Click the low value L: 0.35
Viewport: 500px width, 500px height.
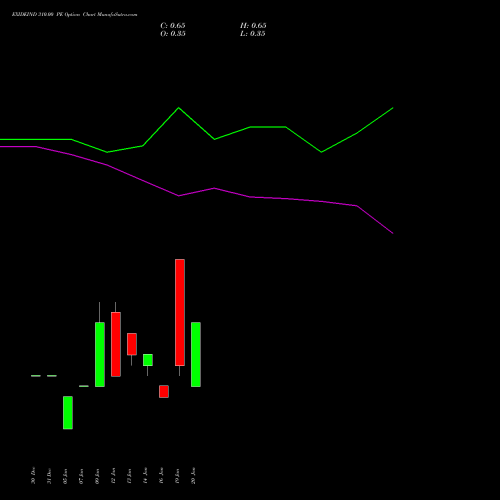pyautogui.click(x=253, y=34)
